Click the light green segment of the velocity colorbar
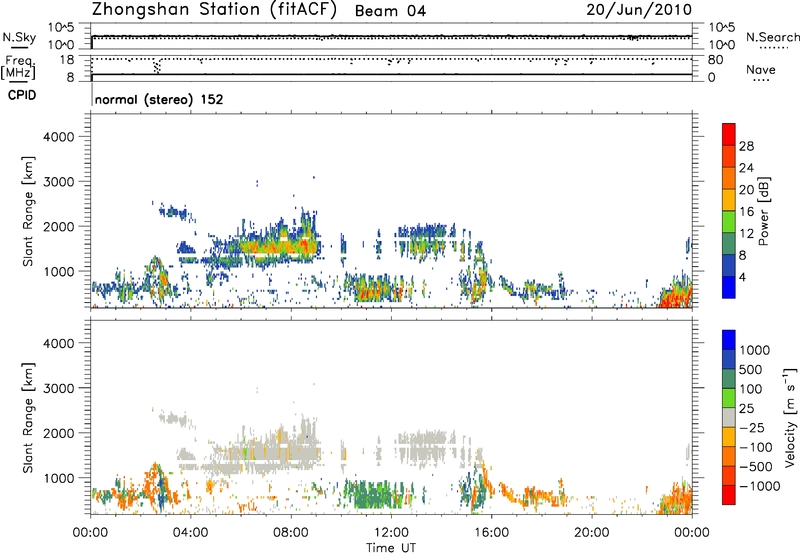800x554 pixels. tap(729, 398)
